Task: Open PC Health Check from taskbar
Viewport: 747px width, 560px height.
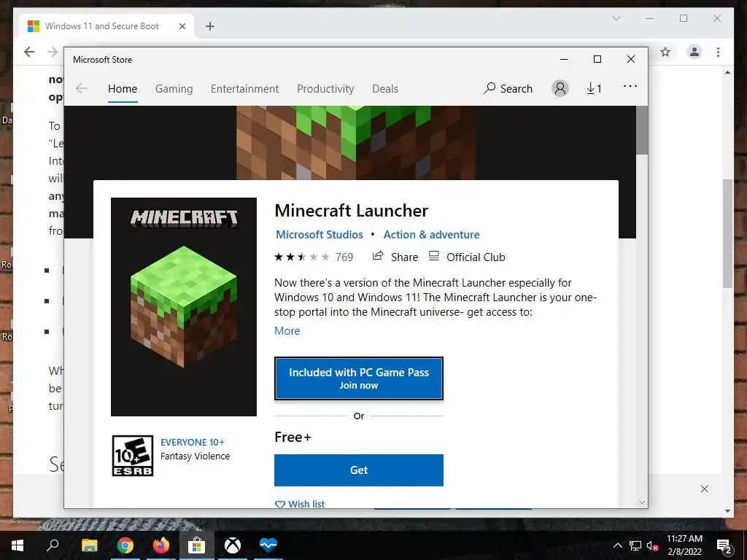Action: click(268, 545)
